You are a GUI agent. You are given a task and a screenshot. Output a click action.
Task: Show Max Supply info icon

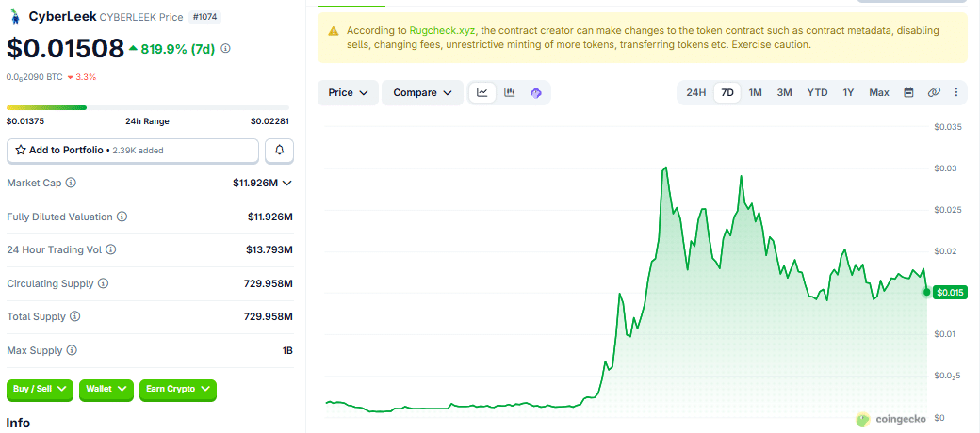72,350
